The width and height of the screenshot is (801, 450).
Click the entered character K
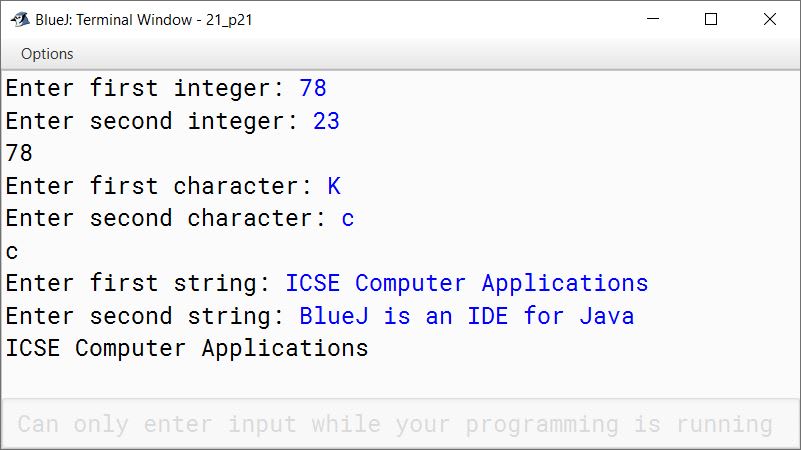(334, 186)
